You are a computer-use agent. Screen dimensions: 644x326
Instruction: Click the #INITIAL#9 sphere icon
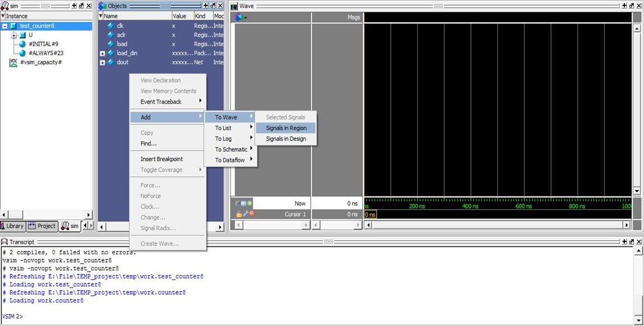[22, 44]
